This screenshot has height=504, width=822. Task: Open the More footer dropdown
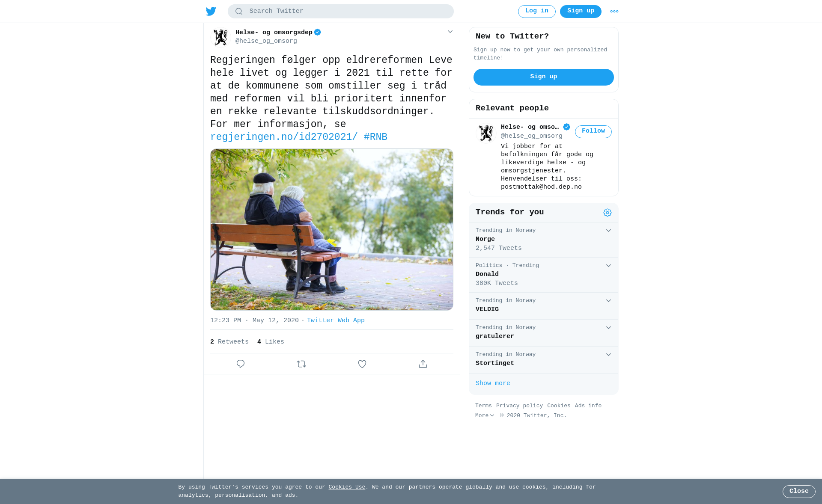pos(485,416)
